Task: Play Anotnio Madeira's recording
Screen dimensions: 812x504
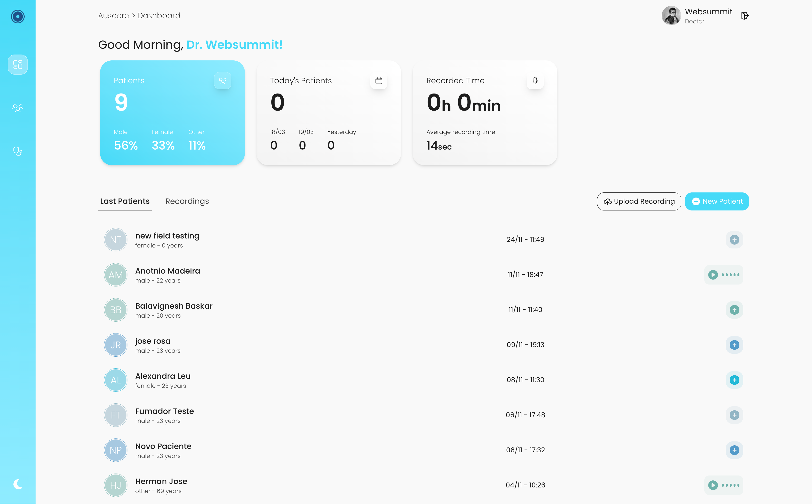Action: pos(713,275)
